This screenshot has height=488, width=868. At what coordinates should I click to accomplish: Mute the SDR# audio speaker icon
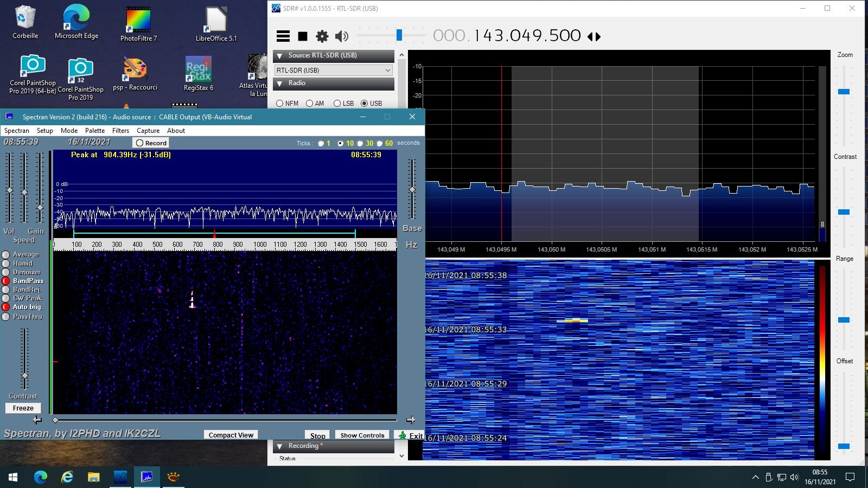[341, 36]
